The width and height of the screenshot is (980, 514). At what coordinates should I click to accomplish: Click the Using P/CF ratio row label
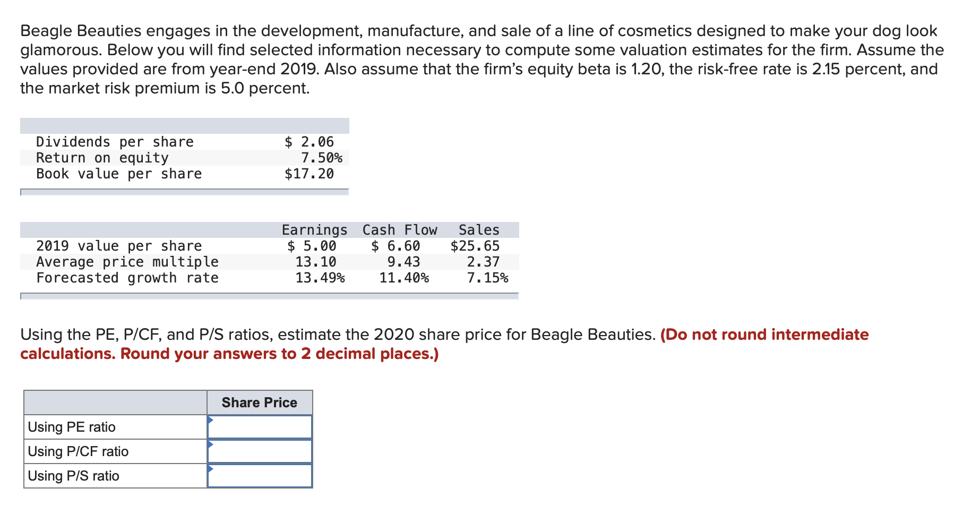[78, 451]
